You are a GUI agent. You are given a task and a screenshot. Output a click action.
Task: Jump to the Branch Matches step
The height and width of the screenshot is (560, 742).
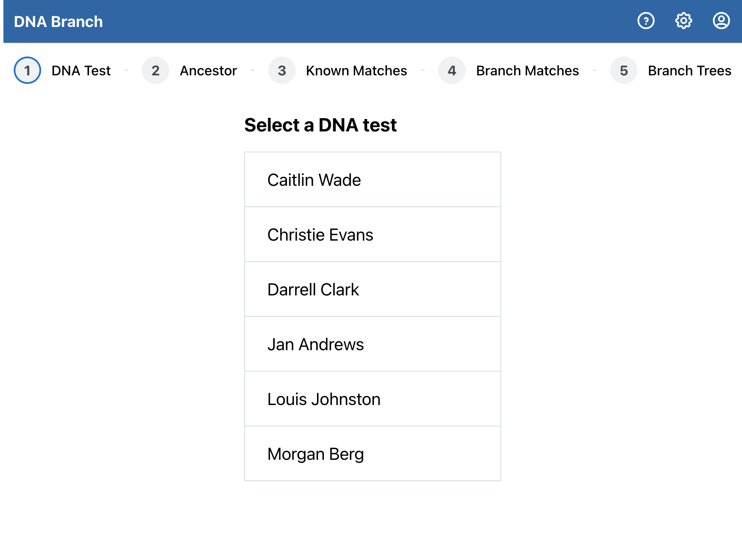(527, 71)
